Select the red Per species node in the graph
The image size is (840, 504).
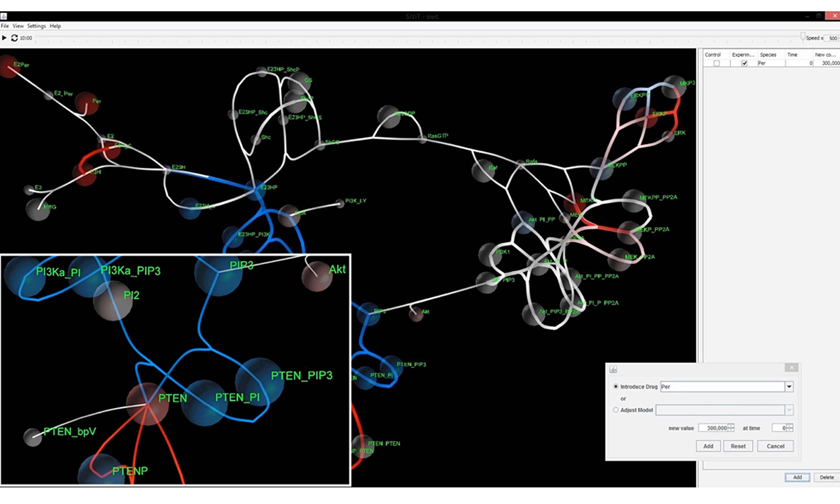click(87, 103)
